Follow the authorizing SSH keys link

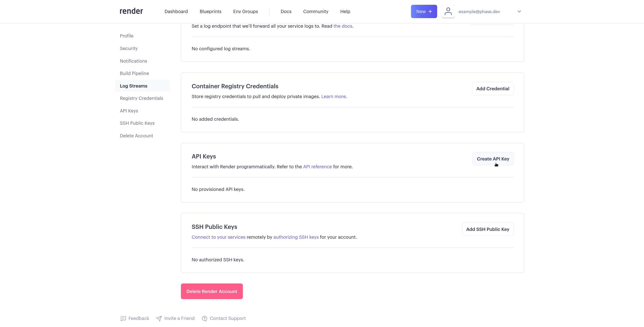coord(296,237)
